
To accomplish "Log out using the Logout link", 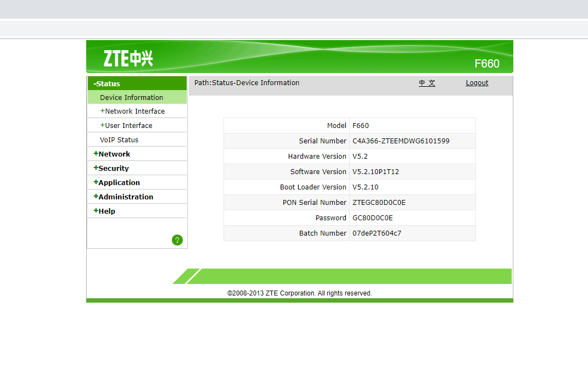I will pyautogui.click(x=477, y=83).
